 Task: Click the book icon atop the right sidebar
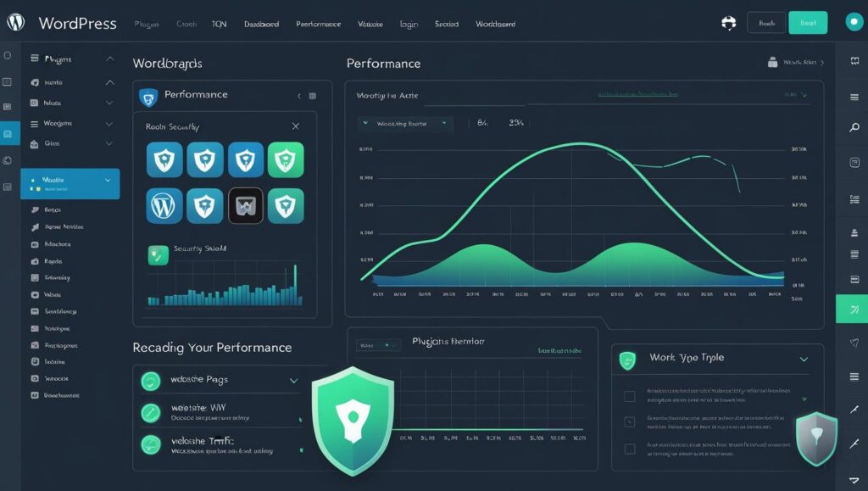(854, 61)
